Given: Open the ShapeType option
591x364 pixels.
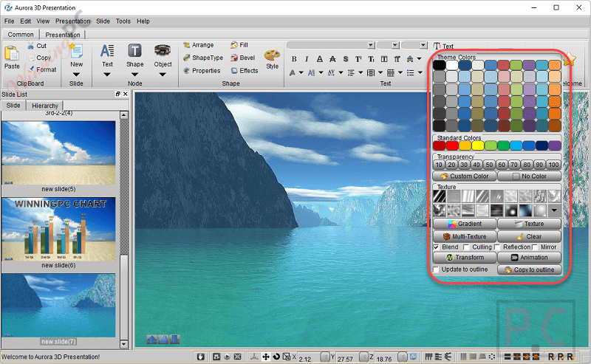Looking at the screenshot, I should [203, 58].
